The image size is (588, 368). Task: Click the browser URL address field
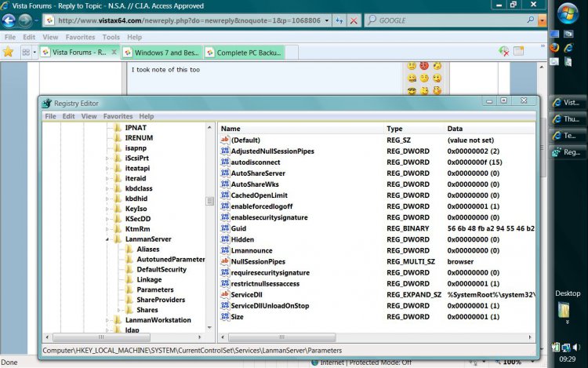190,20
